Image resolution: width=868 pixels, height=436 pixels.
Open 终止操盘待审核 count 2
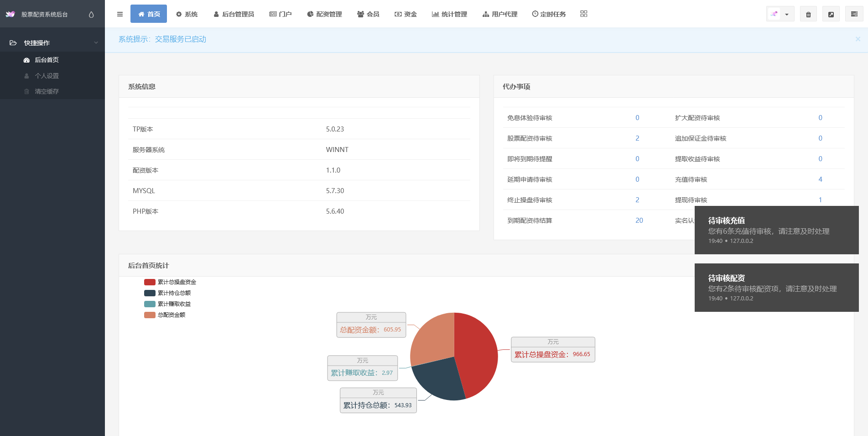pyautogui.click(x=637, y=200)
